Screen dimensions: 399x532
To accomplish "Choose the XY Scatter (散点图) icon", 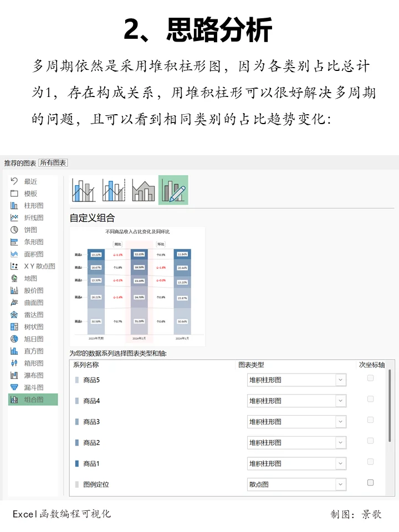I will (x=14, y=266).
